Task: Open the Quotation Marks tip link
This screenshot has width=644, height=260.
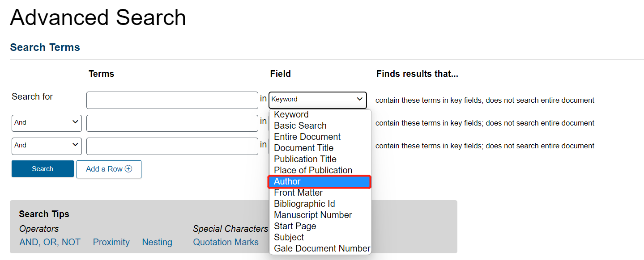Action: pos(226,242)
